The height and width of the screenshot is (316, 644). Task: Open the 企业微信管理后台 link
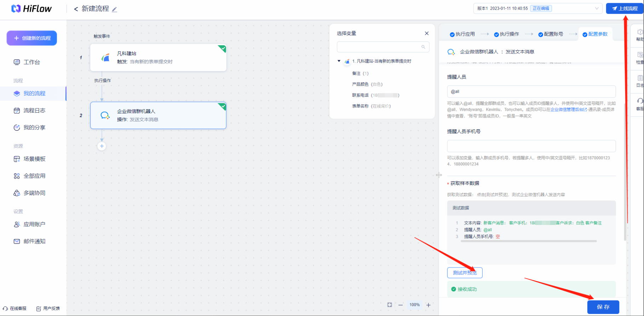(x=568, y=109)
